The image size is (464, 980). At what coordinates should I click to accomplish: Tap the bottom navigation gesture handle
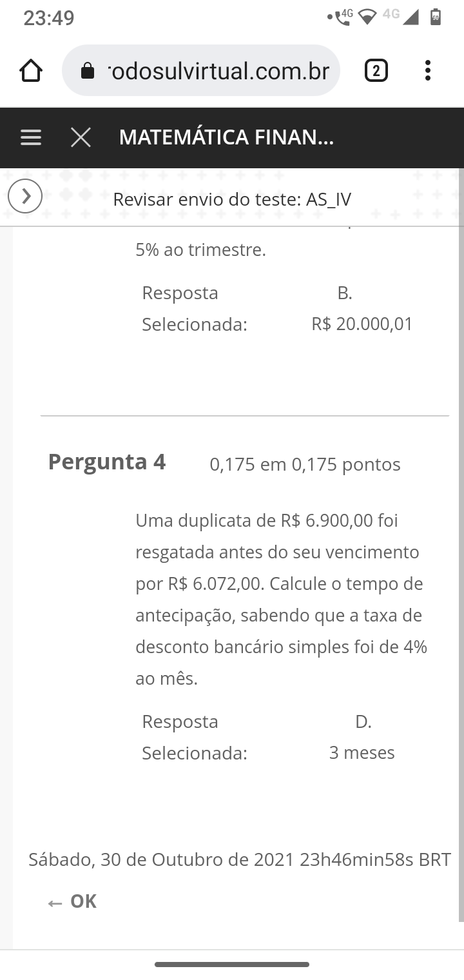232,965
